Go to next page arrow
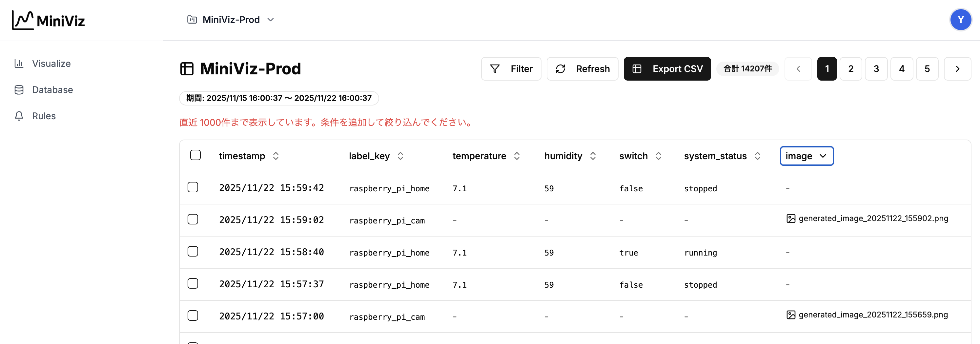The height and width of the screenshot is (344, 980). coord(957,69)
